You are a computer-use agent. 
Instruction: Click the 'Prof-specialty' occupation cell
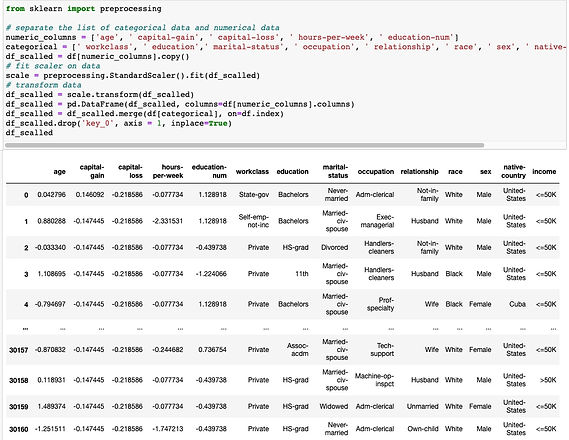click(x=380, y=304)
